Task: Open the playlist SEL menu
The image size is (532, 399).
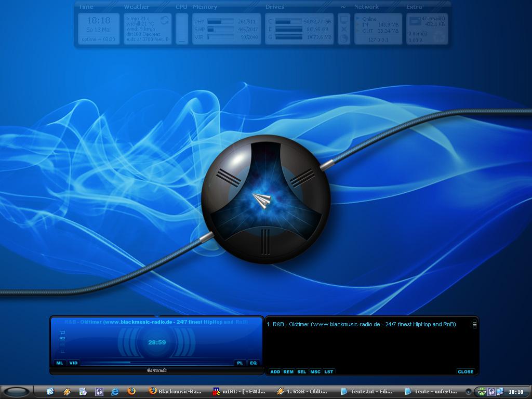Action: click(302, 371)
